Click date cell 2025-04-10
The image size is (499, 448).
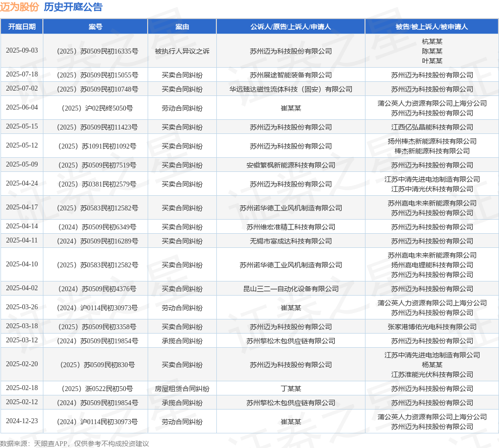click(x=21, y=264)
